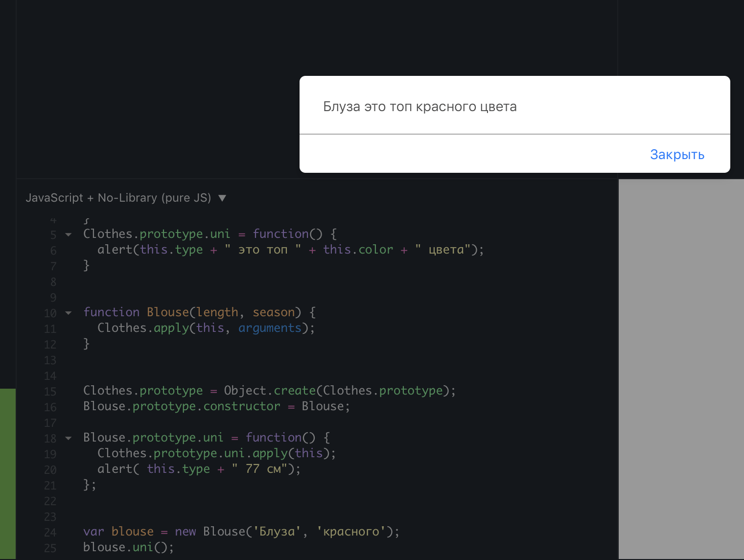
Task: Click the JavaScript + No-Library label
Action: [x=118, y=198]
